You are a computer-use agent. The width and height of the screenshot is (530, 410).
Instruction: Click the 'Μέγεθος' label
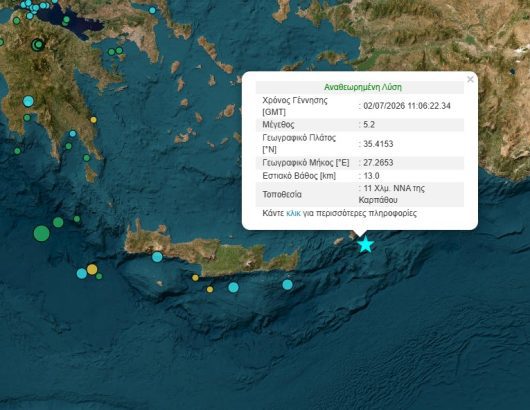[279, 125]
